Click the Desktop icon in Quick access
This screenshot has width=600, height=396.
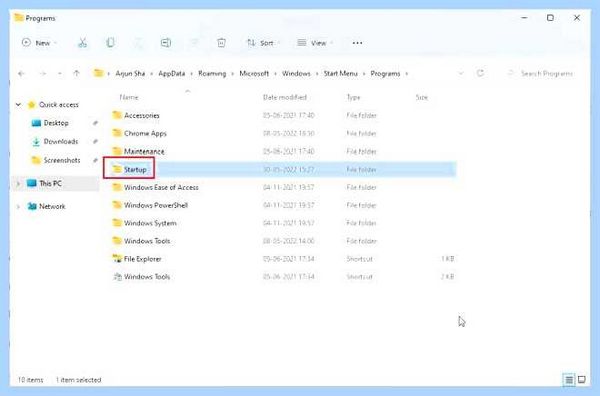pyautogui.click(x=36, y=123)
